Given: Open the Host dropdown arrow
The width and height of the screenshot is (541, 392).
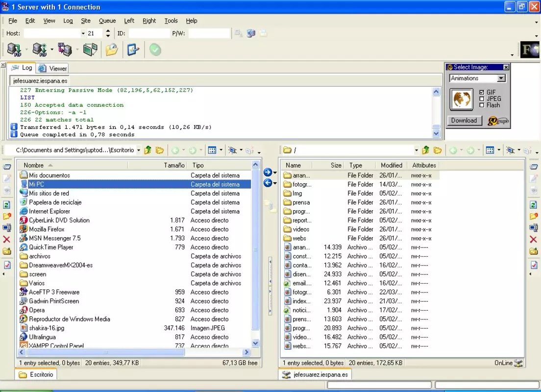Looking at the screenshot, I should [x=83, y=33].
